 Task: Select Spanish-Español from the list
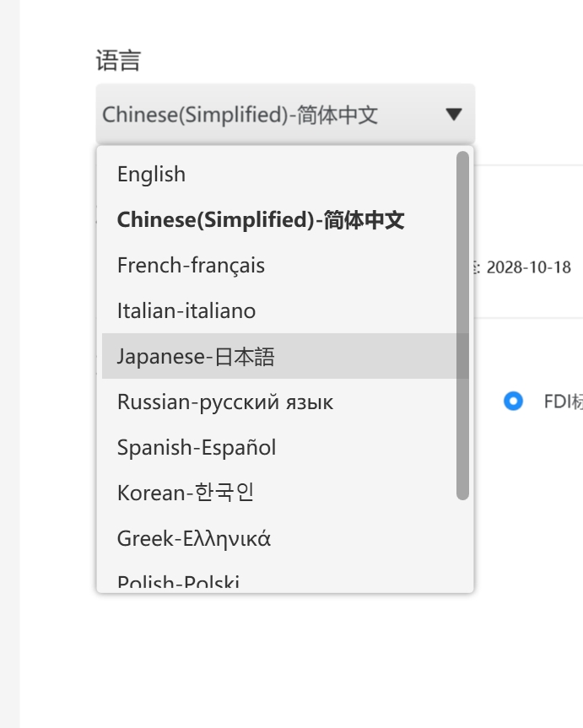point(197,448)
